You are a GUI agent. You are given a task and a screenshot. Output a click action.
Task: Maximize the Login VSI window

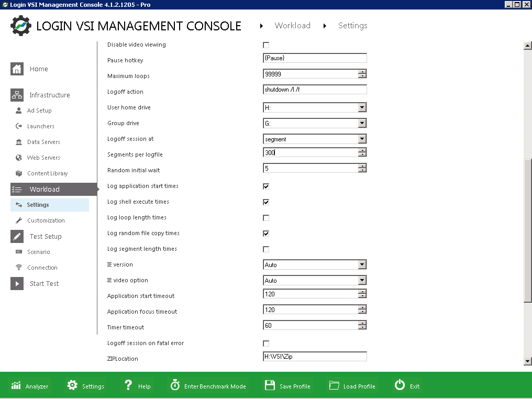point(517,4)
